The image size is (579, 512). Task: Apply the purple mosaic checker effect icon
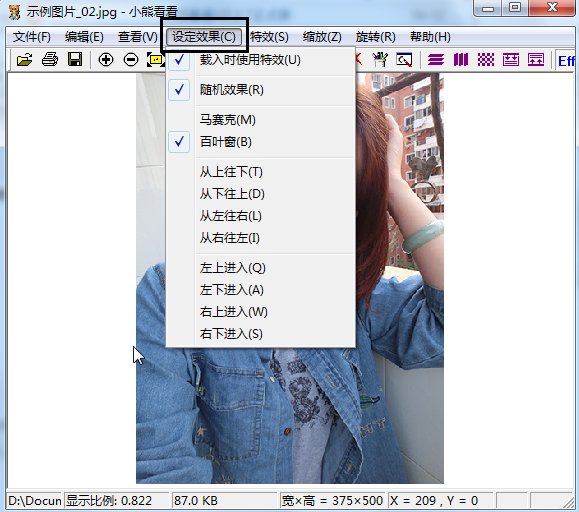pyautogui.click(x=486, y=59)
